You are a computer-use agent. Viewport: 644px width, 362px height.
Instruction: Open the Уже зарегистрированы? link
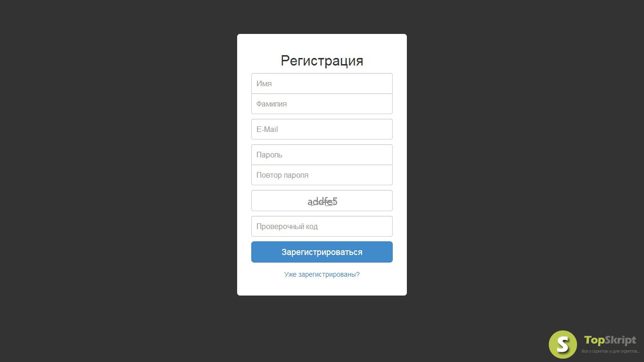click(322, 274)
